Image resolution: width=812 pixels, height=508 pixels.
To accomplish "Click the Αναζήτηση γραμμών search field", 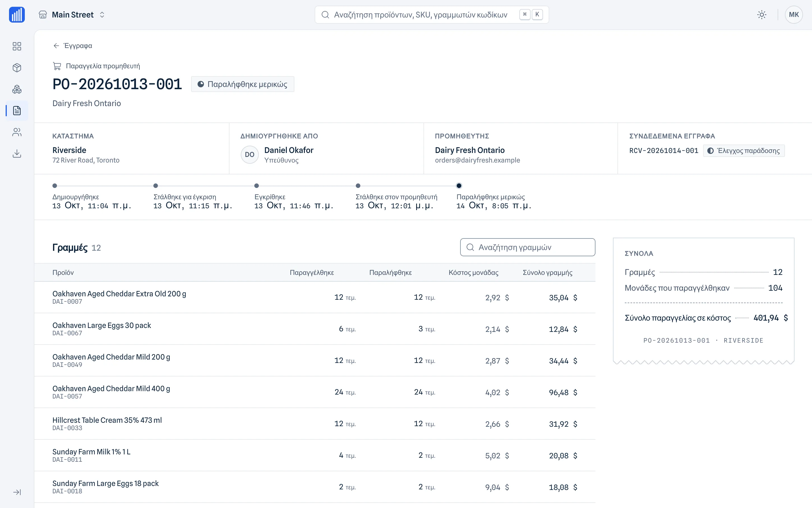I will click(x=528, y=247).
